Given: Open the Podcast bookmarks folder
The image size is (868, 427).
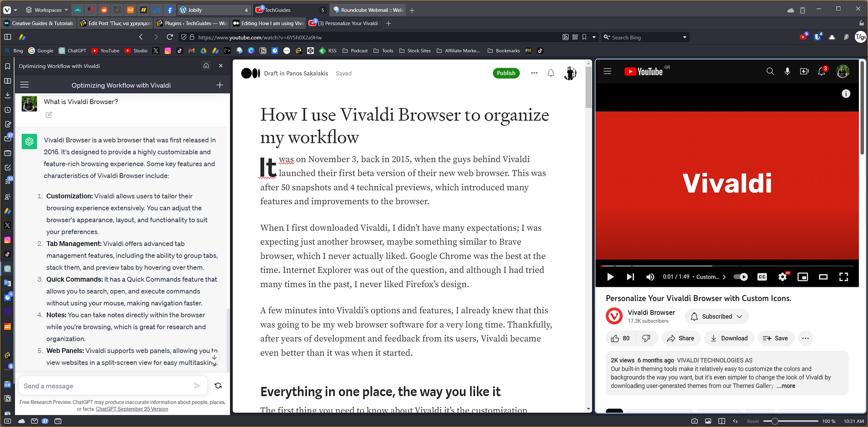Looking at the screenshot, I should (355, 51).
